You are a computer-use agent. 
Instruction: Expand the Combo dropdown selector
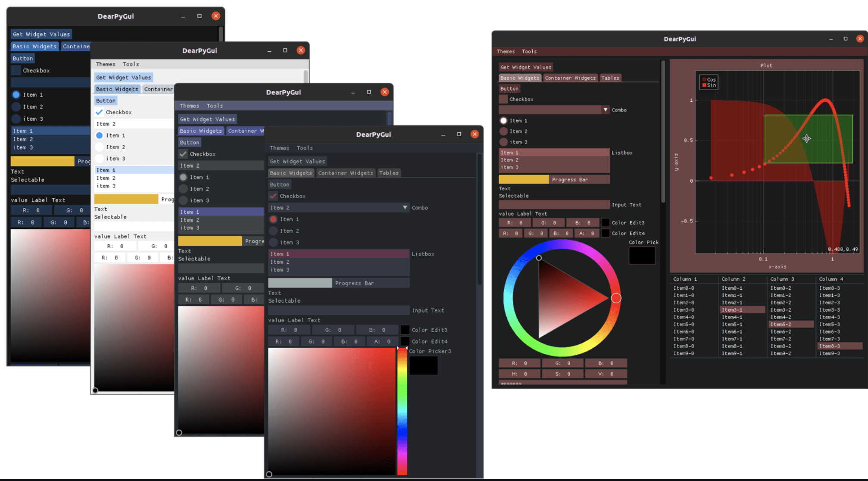[403, 208]
